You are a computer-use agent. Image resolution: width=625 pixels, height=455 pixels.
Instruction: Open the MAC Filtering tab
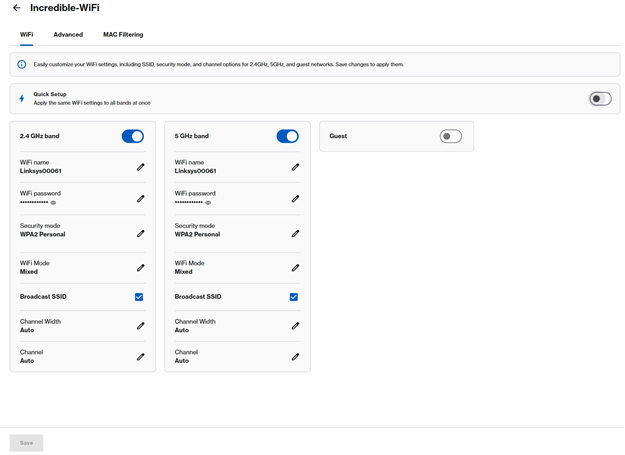[x=123, y=35]
